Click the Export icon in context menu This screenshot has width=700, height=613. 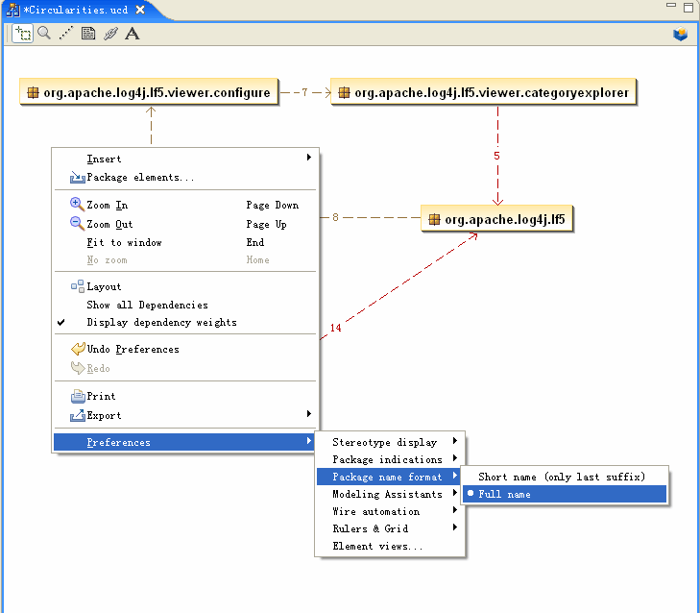coord(77,415)
